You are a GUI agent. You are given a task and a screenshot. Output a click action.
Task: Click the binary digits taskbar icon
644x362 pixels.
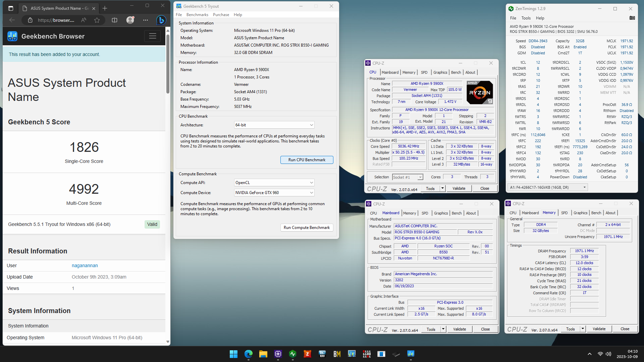point(367,354)
